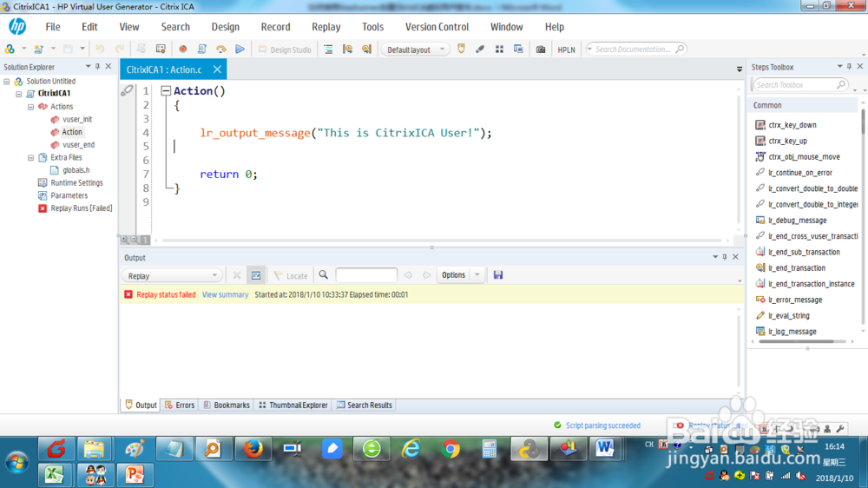Open the Replay menu
The image size is (868, 488).
pos(326,27)
